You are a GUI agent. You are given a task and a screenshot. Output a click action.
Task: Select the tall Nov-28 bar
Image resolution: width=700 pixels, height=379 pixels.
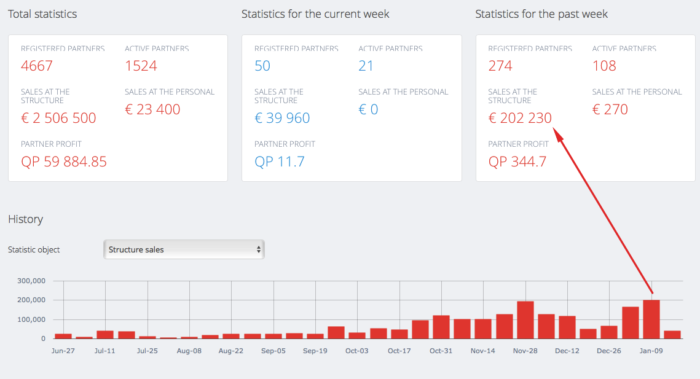click(x=525, y=320)
